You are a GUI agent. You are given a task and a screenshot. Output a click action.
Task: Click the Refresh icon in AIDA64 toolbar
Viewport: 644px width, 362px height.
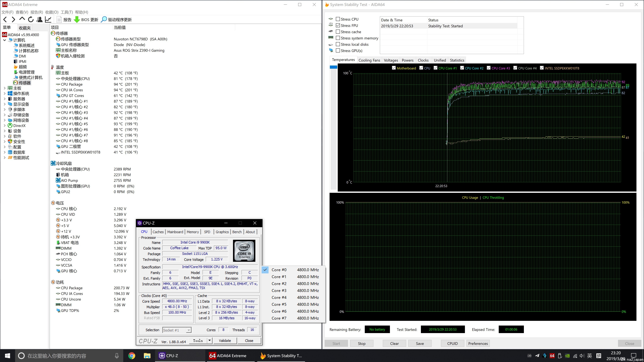pos(31,19)
